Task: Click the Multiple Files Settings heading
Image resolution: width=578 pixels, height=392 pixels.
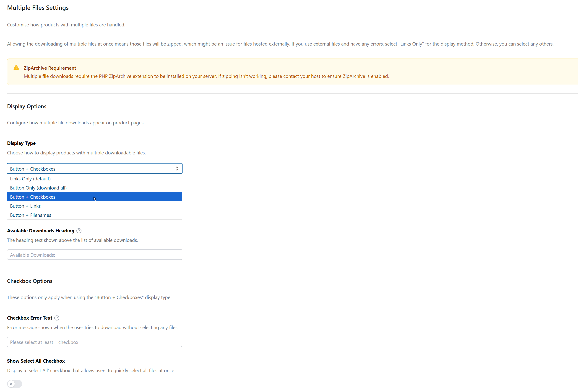Action: (38, 8)
